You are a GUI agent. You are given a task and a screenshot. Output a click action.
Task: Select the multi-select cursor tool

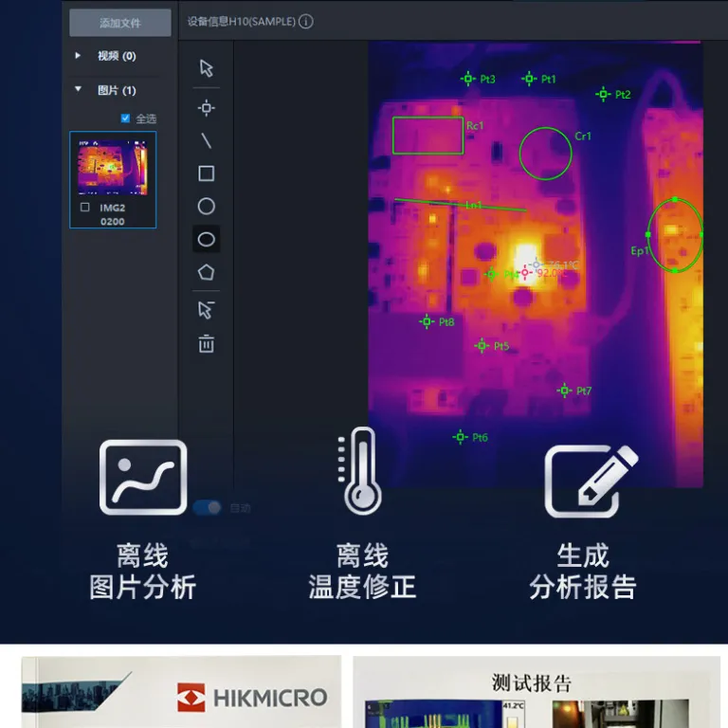point(206,310)
